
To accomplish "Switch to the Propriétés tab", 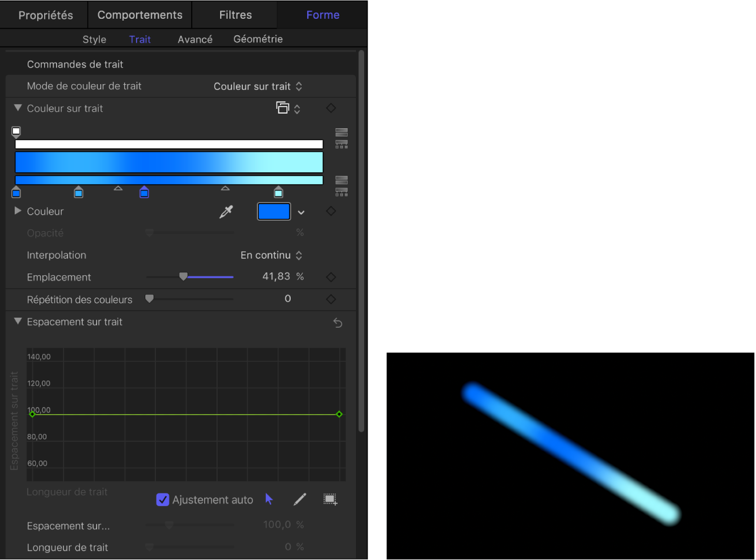I will [x=45, y=15].
